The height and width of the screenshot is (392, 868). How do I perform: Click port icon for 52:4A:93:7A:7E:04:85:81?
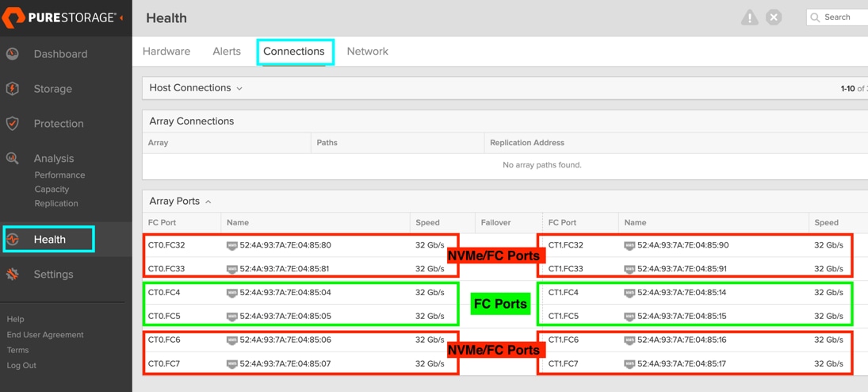(x=232, y=269)
